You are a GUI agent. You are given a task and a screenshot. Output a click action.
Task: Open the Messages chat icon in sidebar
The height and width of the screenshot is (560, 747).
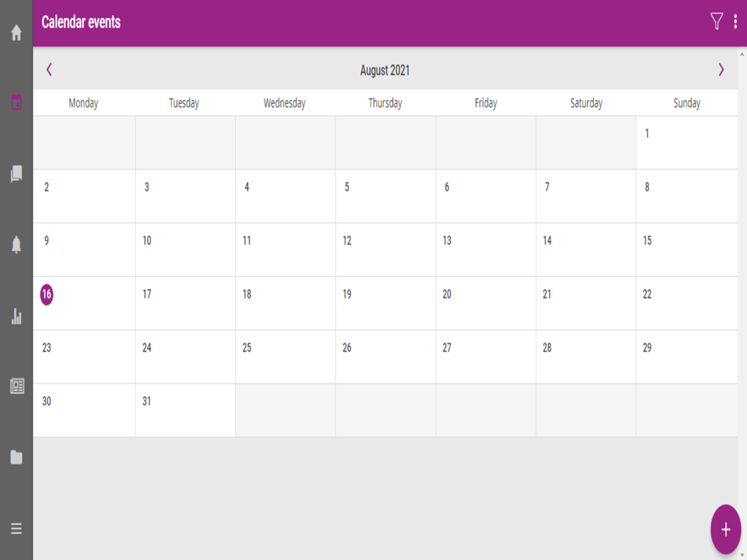(16, 174)
